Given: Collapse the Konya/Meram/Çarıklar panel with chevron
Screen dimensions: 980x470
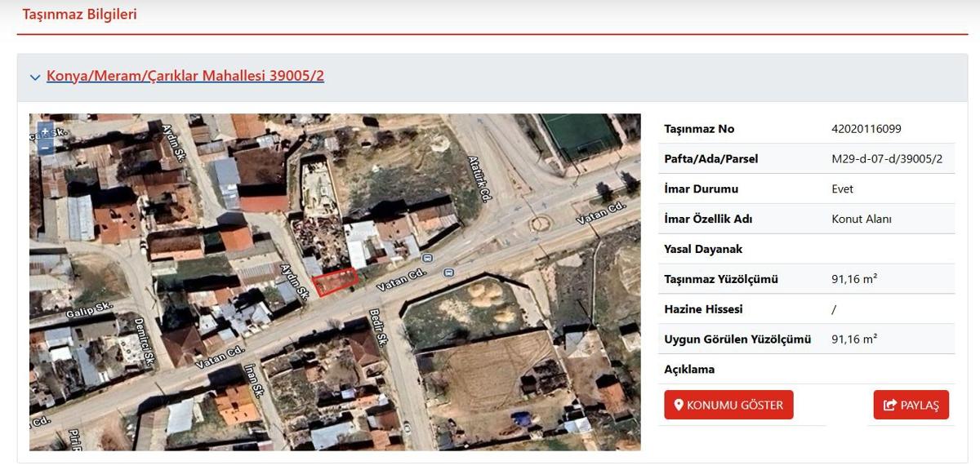Looking at the screenshot, I should coord(35,78).
